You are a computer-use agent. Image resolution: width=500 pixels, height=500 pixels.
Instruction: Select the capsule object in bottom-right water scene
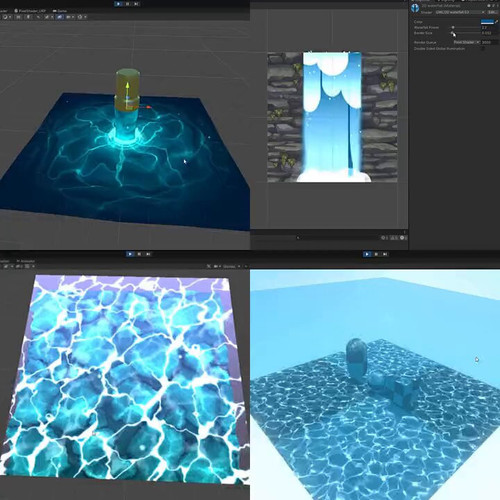(357, 360)
